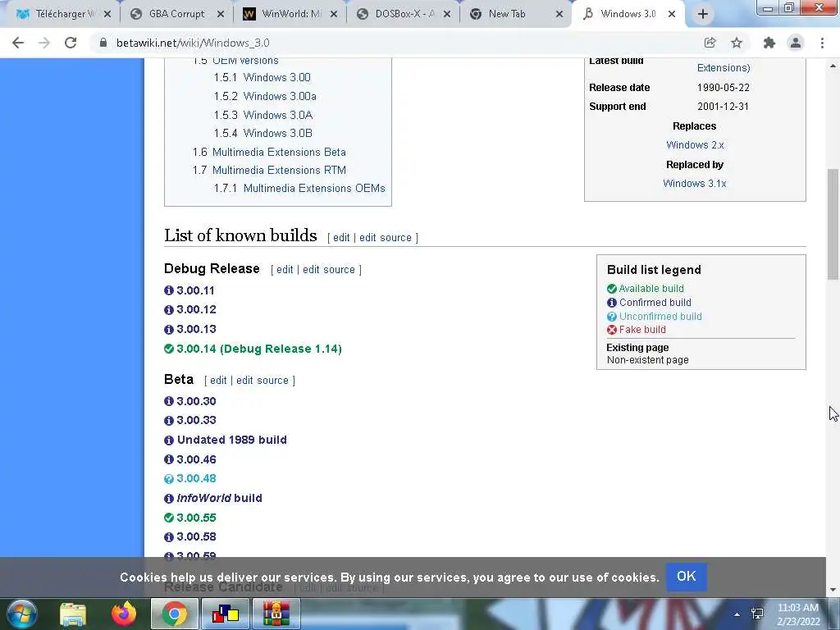Select the Windows 3.0 tab
The width and height of the screenshot is (840, 630).
[627, 15]
